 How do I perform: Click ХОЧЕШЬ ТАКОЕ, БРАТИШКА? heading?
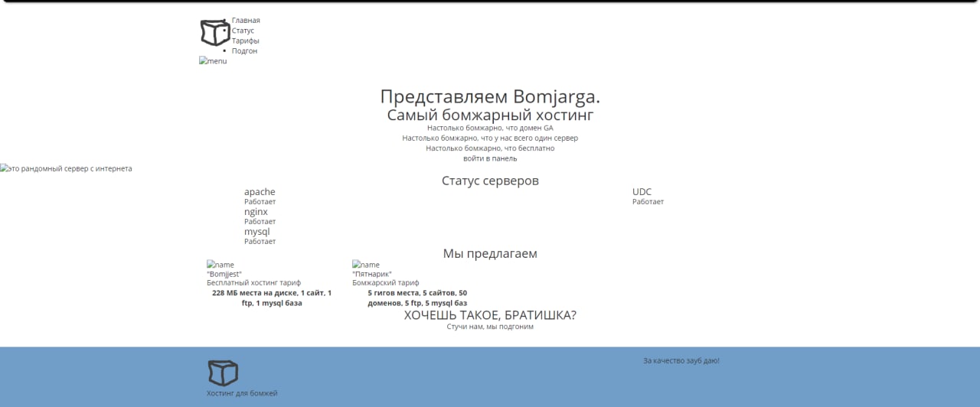[x=490, y=315]
